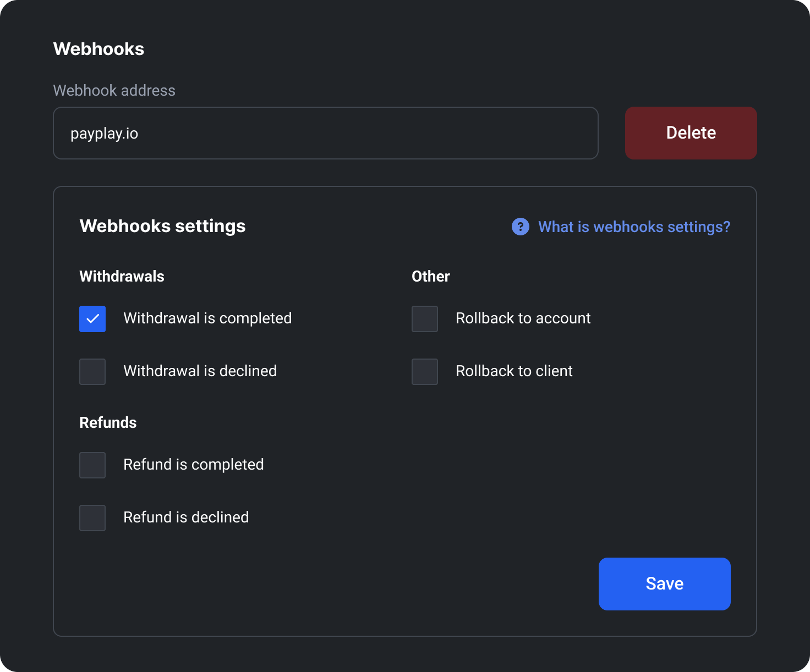The image size is (810, 672).
Task: Click the 'Webhooks' page title
Action: click(98, 49)
